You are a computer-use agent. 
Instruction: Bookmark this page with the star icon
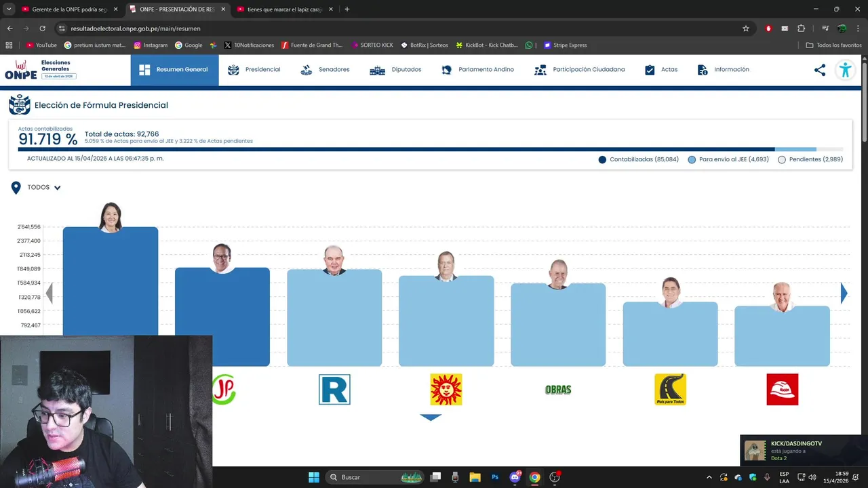click(x=746, y=28)
